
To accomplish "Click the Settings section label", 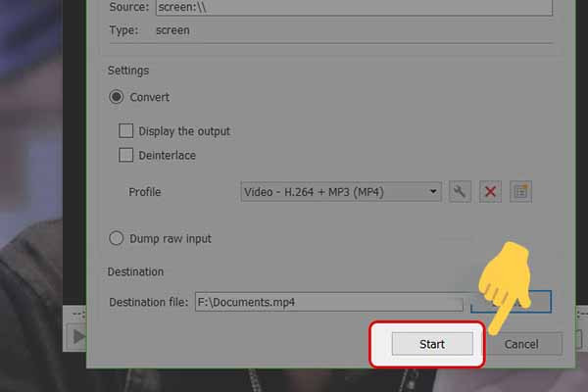I will [128, 71].
